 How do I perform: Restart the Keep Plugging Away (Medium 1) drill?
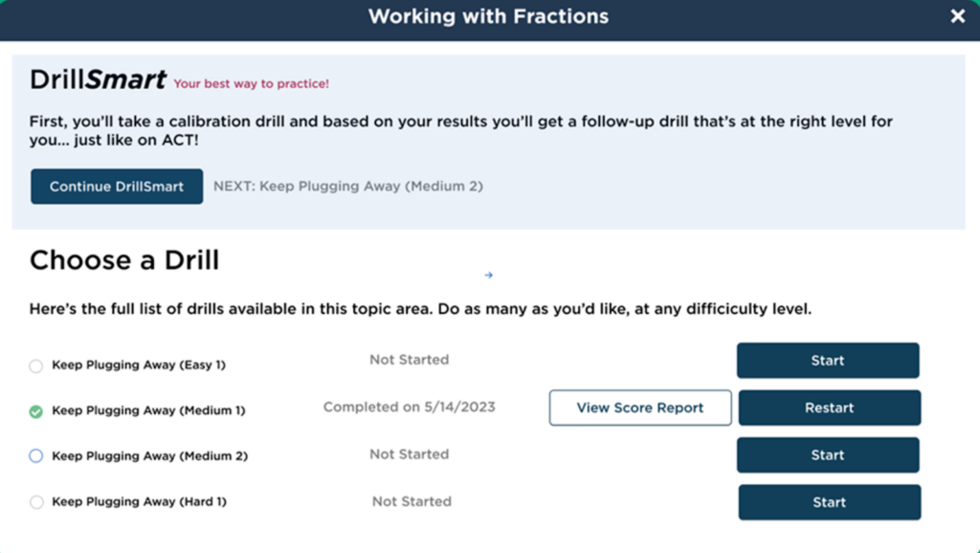(x=829, y=408)
